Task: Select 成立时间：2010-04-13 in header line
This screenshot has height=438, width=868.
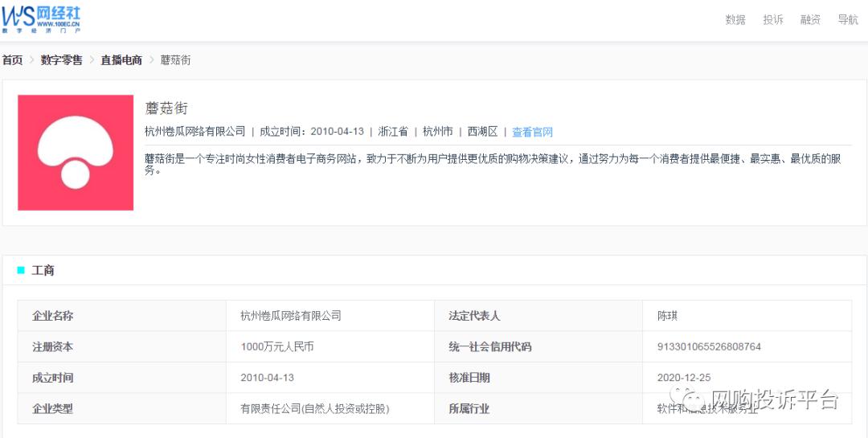Action: pyautogui.click(x=312, y=132)
